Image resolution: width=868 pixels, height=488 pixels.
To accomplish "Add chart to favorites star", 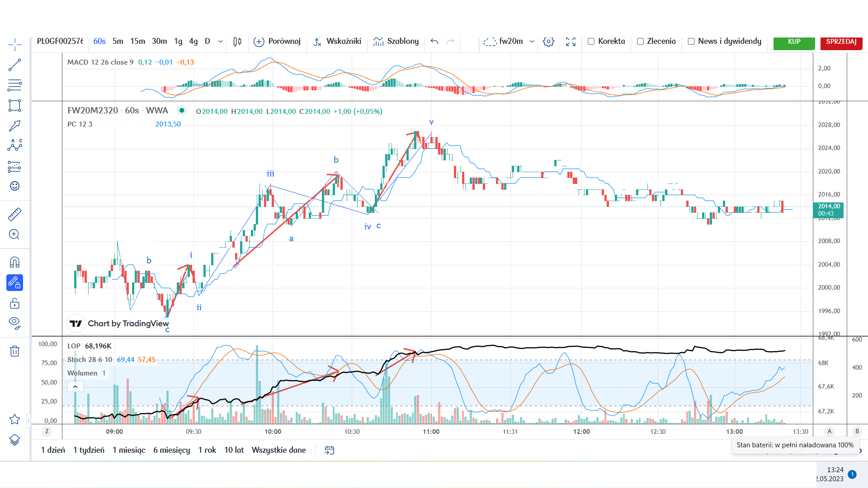I will pos(14,419).
